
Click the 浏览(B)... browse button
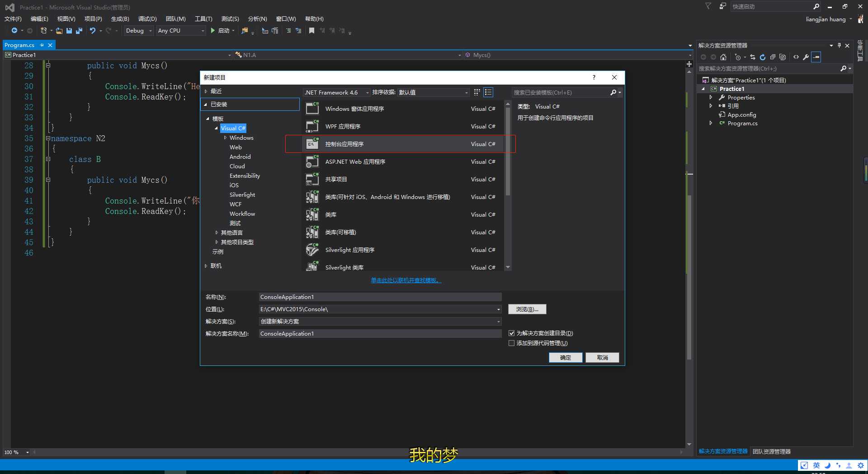pyautogui.click(x=527, y=309)
